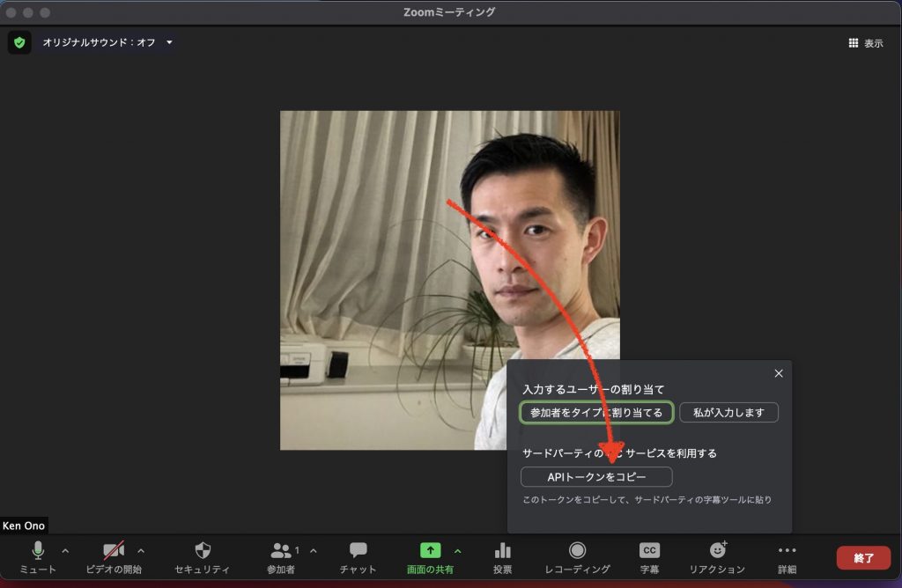Select 参加者をタイプに割り当てる button
Screen dimensions: 902x588
[x=595, y=412]
